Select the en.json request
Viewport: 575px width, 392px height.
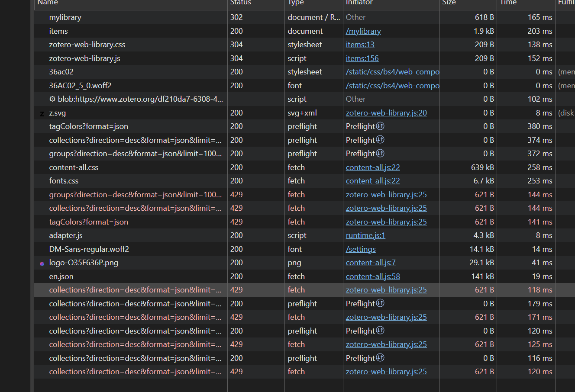point(61,276)
